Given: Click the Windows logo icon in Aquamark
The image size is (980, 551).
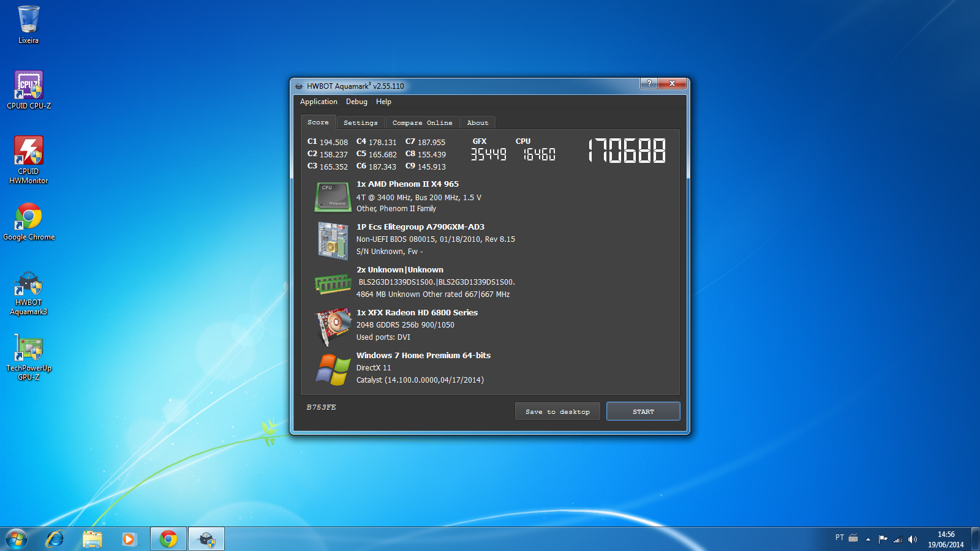Looking at the screenshot, I should pyautogui.click(x=333, y=369).
